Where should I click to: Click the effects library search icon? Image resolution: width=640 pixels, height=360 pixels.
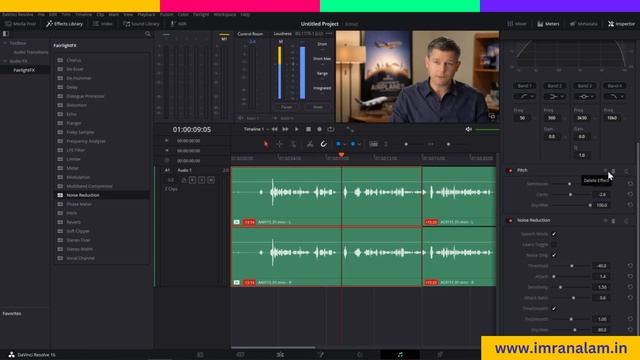[148, 34]
